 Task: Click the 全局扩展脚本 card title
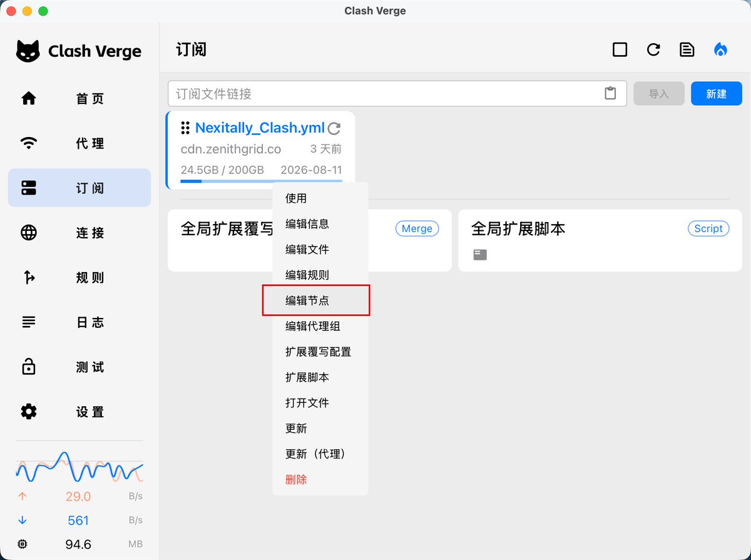(x=518, y=229)
